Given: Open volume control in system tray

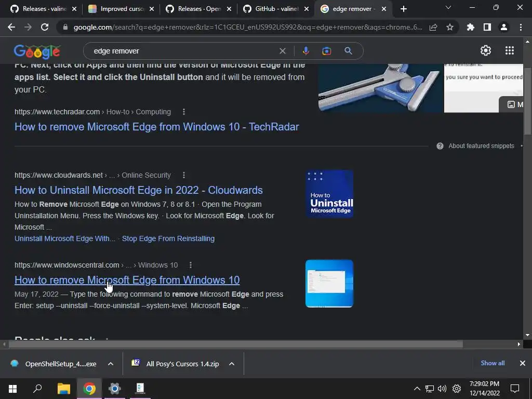Looking at the screenshot, I should coord(442,389).
